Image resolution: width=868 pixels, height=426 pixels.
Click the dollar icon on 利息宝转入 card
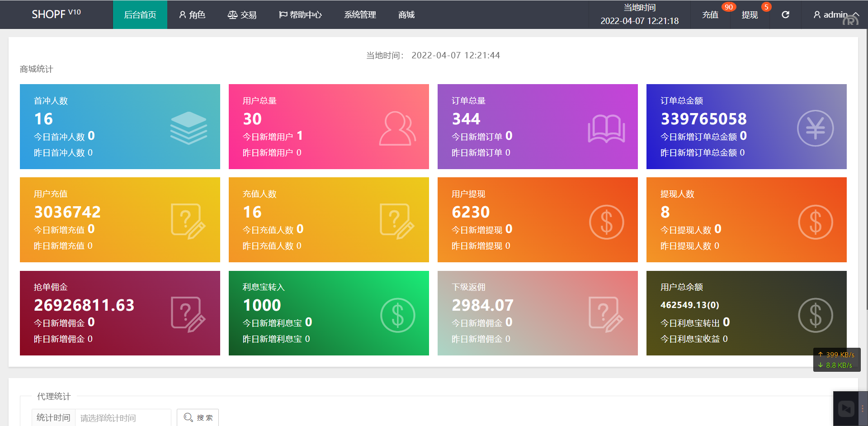[x=397, y=315]
